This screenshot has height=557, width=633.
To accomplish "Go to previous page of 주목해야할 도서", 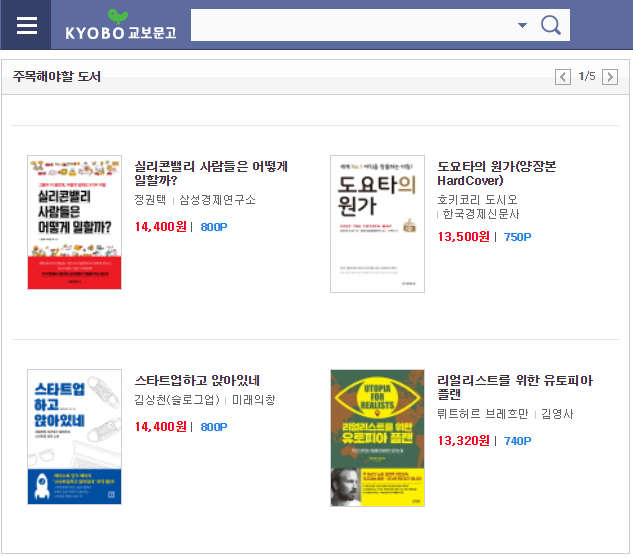I will click(563, 77).
